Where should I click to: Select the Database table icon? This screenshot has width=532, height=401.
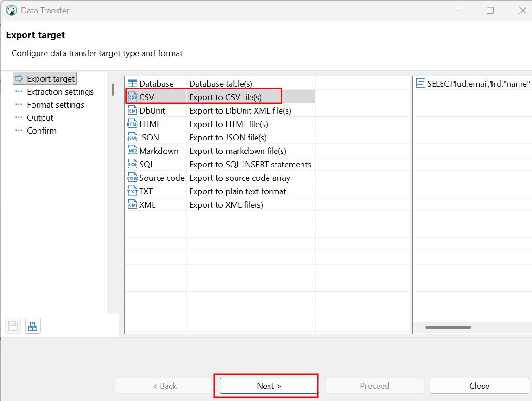tap(132, 84)
